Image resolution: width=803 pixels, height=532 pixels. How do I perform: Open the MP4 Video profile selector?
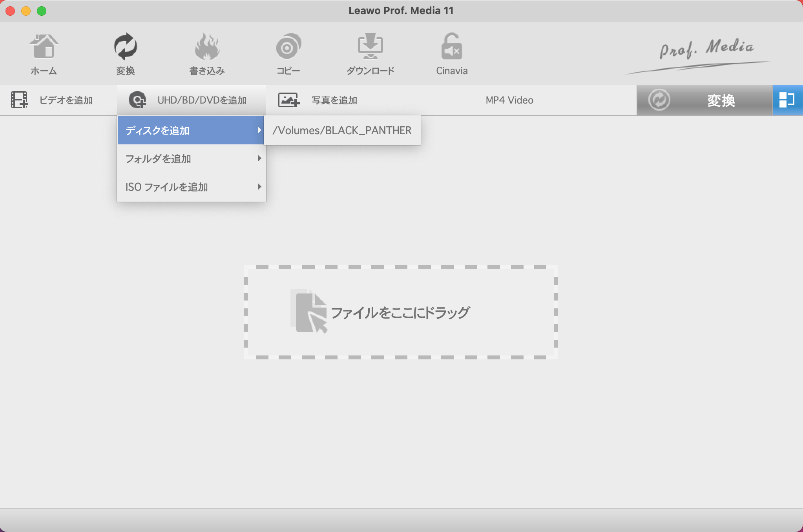(x=509, y=100)
